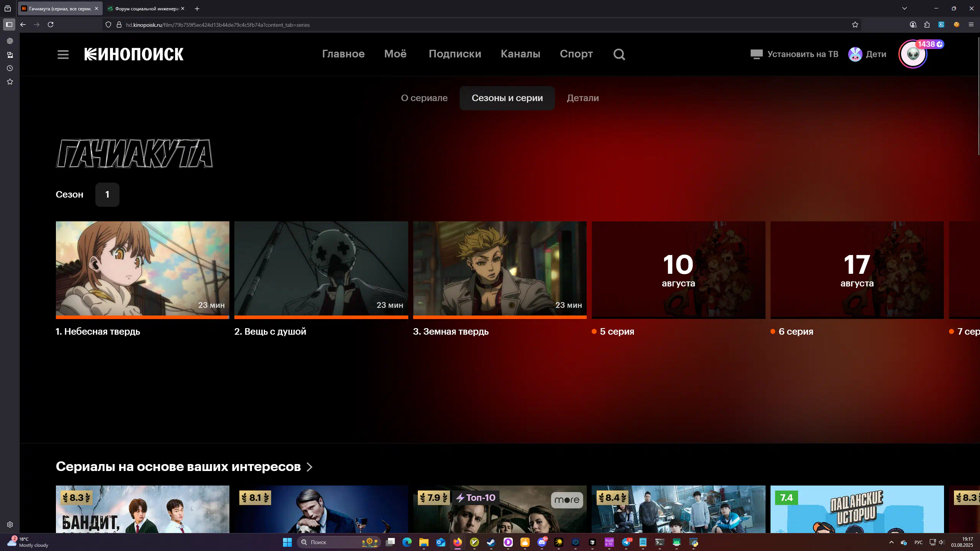The image size is (980, 551).
Task: Open the Extensions puzzle icon
Action: point(927,25)
